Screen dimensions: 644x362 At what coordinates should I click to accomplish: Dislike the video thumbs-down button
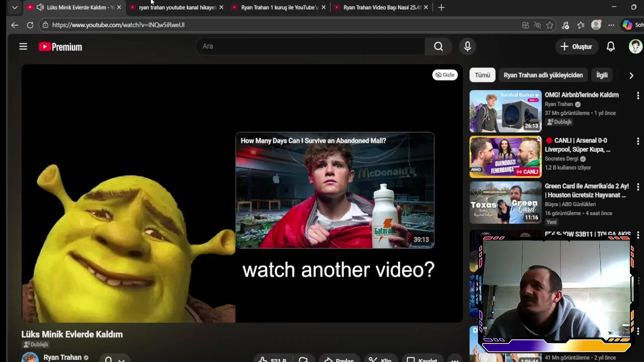(x=303, y=360)
